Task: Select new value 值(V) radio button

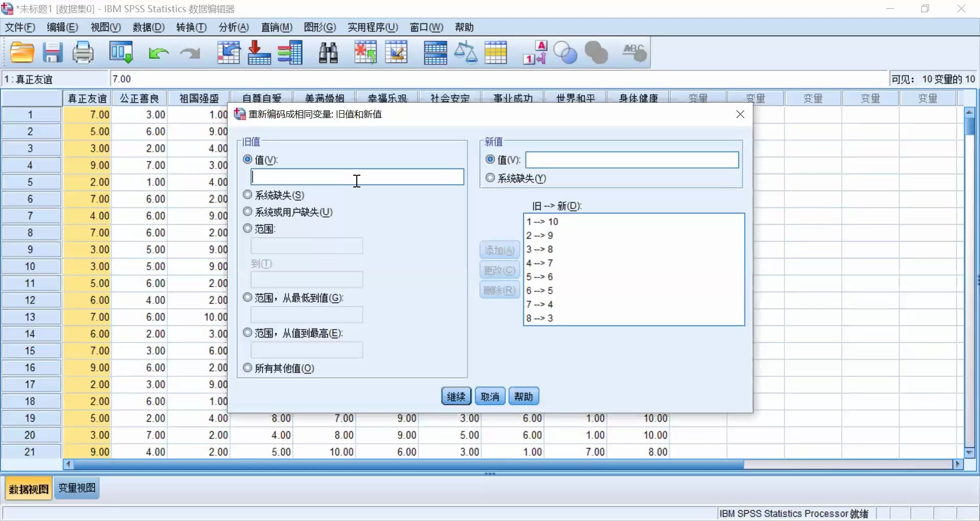Action: click(x=490, y=159)
